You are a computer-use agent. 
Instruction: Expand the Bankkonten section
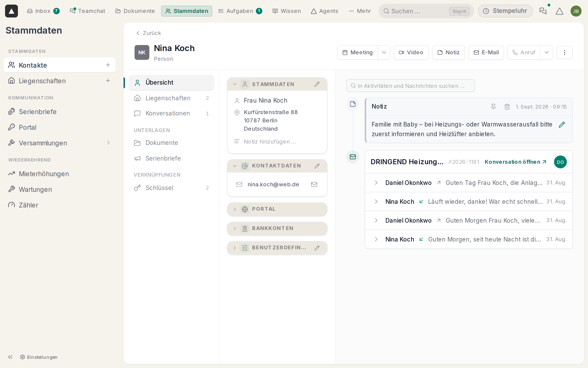pos(277,228)
